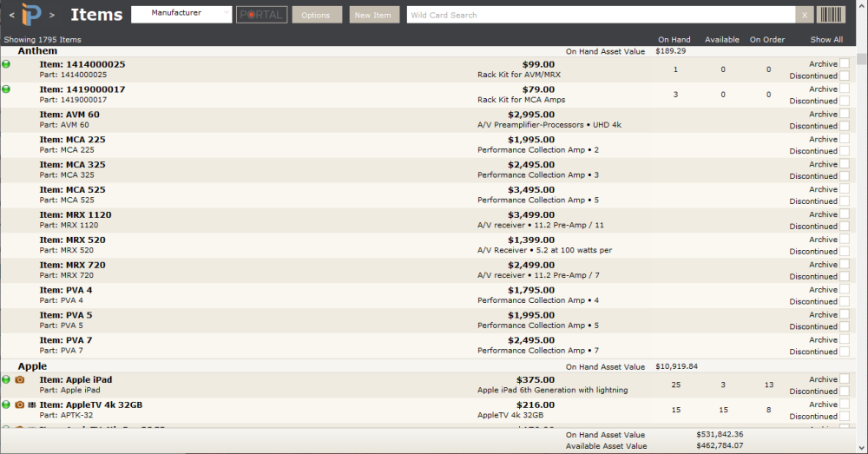This screenshot has width=868, height=454.
Task: Open the barcode scanner button
Action: [x=831, y=15]
